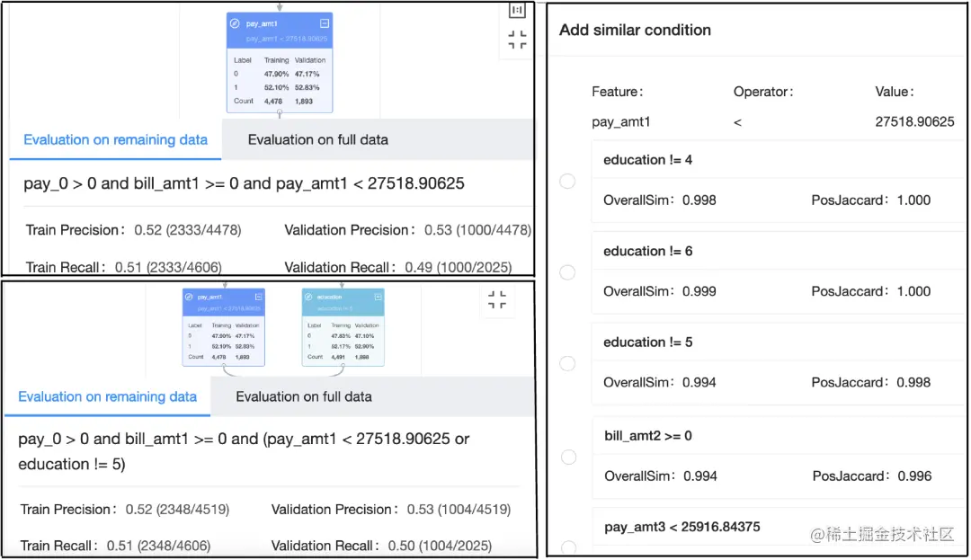Click Validation Recall value 0.49 (1000/2025)
This screenshot has width=971, height=560.
coord(459,267)
